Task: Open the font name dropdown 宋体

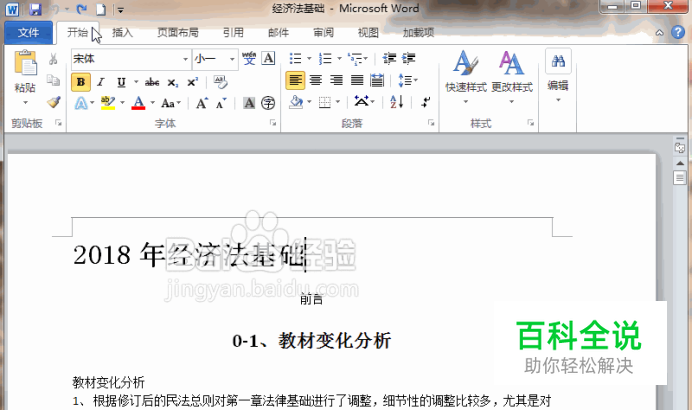Action: (x=185, y=59)
